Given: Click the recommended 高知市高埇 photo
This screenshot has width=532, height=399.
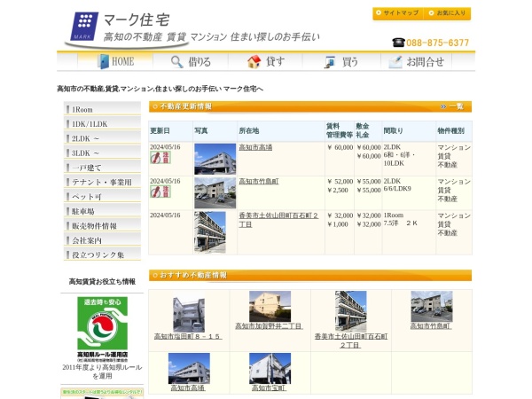Looking at the screenshot, I should click(x=189, y=369).
